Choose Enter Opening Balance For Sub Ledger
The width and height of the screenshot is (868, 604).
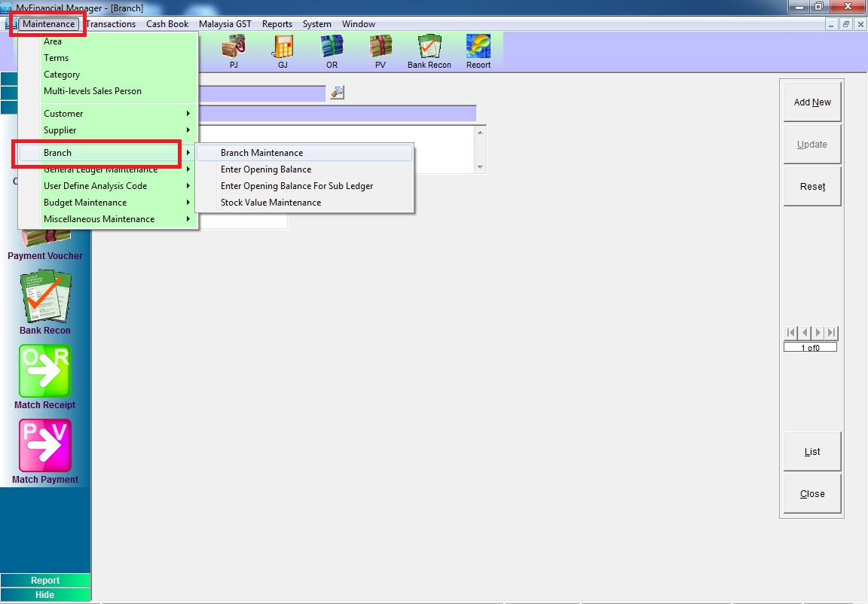coord(297,186)
